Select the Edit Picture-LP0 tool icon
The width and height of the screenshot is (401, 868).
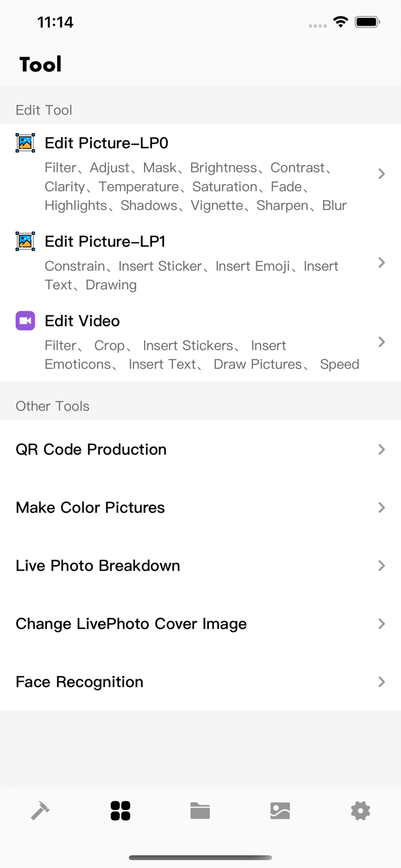click(25, 143)
